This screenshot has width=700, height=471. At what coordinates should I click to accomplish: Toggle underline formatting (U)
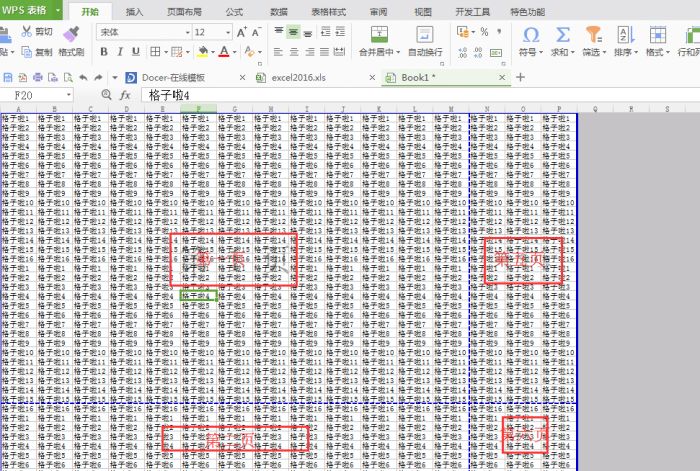coord(136,52)
